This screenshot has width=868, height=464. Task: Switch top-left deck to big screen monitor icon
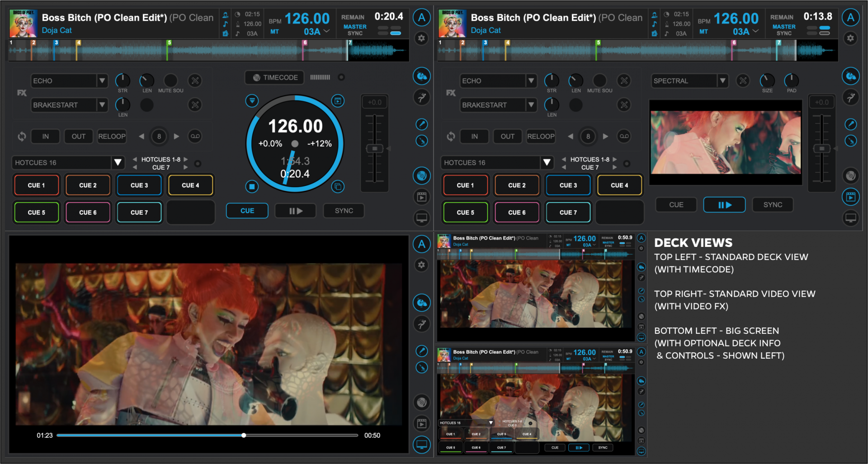[421, 218]
